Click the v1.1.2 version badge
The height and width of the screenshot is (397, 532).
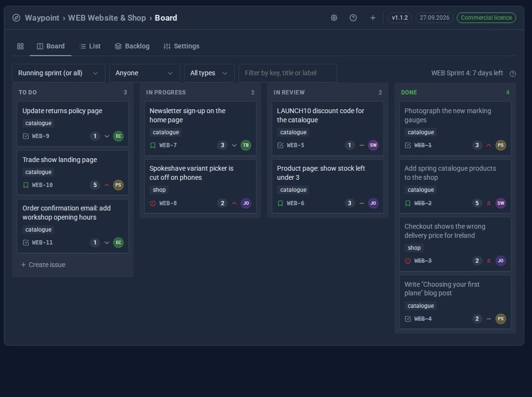tap(400, 18)
